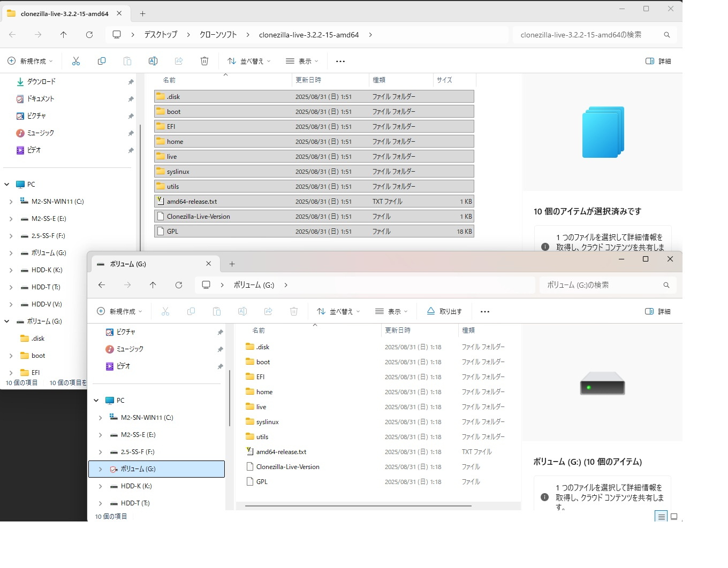Go back in the clonezilla window
This screenshot has height=568, width=728.
(x=12, y=35)
